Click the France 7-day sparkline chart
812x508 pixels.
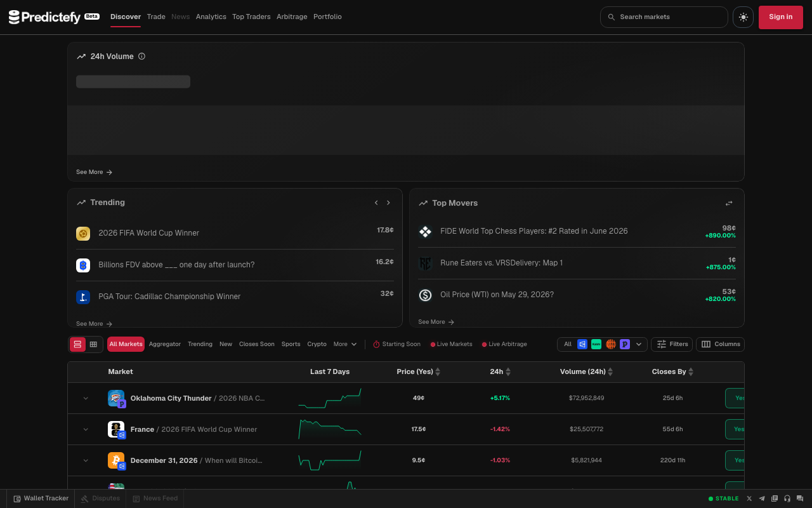330,429
